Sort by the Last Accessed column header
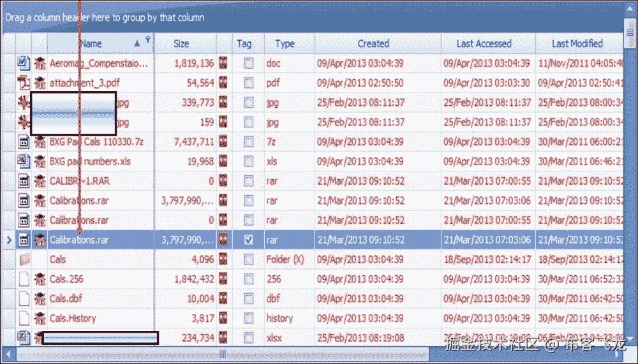The image size is (638, 364). tap(488, 43)
